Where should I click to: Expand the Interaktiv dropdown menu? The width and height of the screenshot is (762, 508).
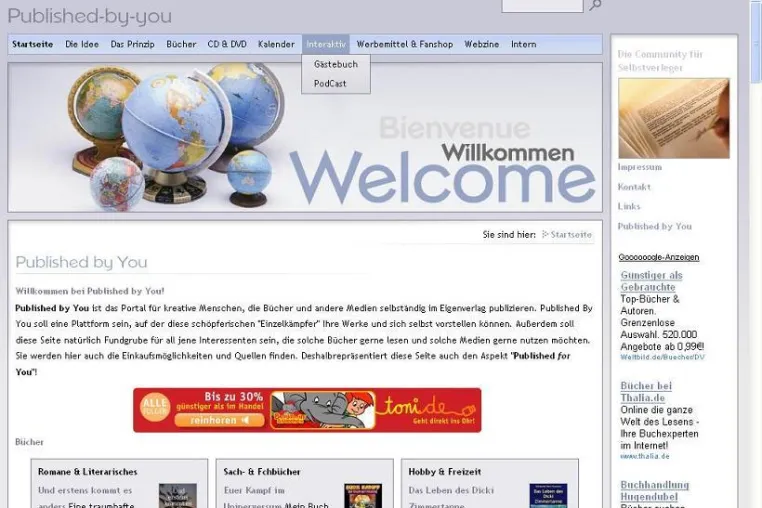click(x=326, y=44)
